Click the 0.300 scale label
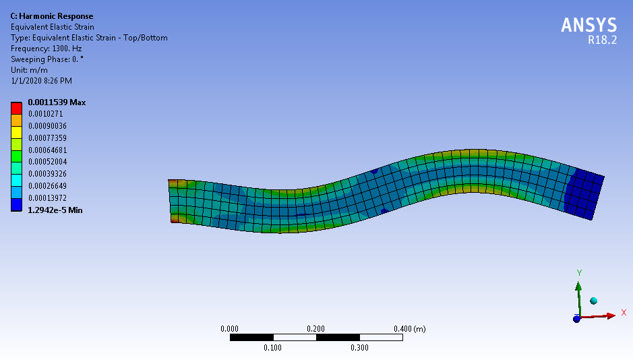The width and height of the screenshot is (633, 364). [359, 348]
